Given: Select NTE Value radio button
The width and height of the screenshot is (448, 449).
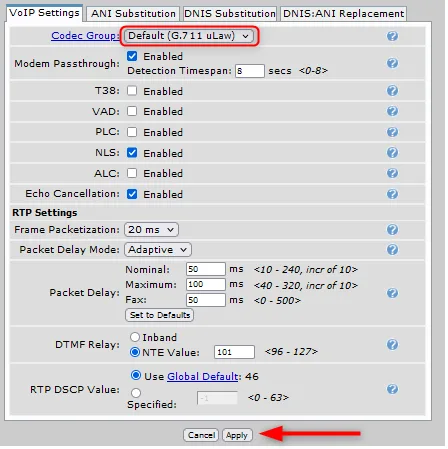Looking at the screenshot, I should 135,352.
